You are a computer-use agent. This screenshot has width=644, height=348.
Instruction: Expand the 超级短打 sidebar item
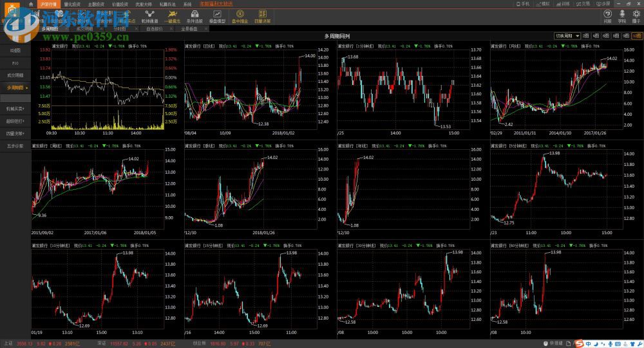click(x=15, y=121)
